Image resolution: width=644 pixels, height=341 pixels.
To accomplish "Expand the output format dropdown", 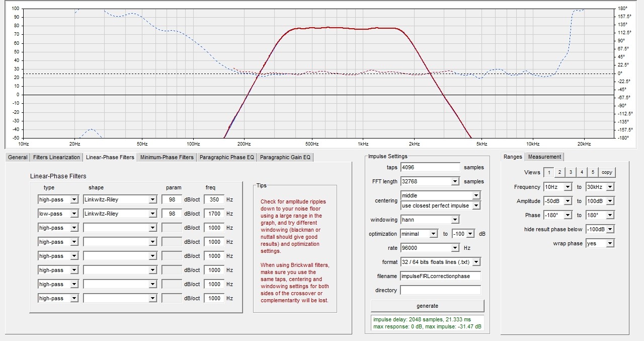I will 440,262.
